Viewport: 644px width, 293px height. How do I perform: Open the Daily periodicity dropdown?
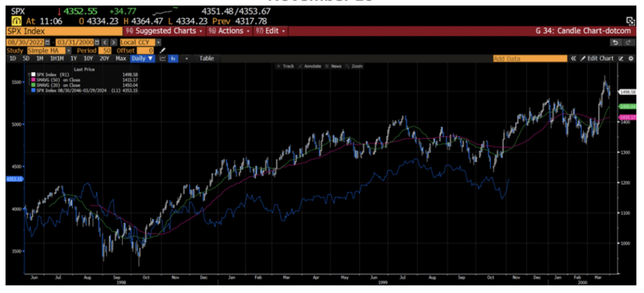[143, 59]
